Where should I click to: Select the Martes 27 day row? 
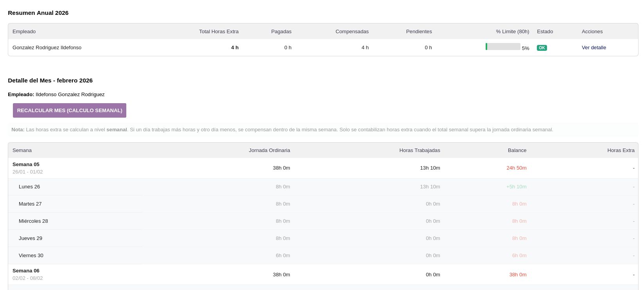pos(30,204)
